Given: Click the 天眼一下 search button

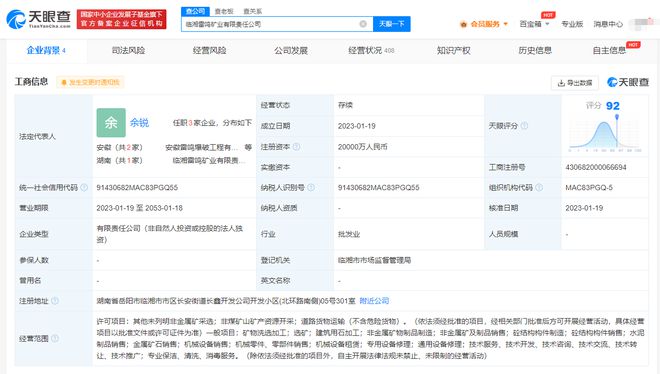Looking at the screenshot, I should (391, 24).
